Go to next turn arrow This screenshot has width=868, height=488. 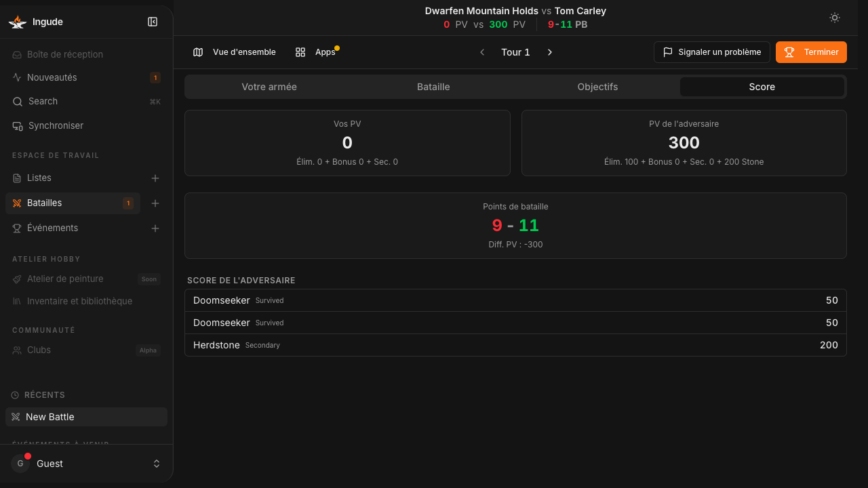point(550,52)
